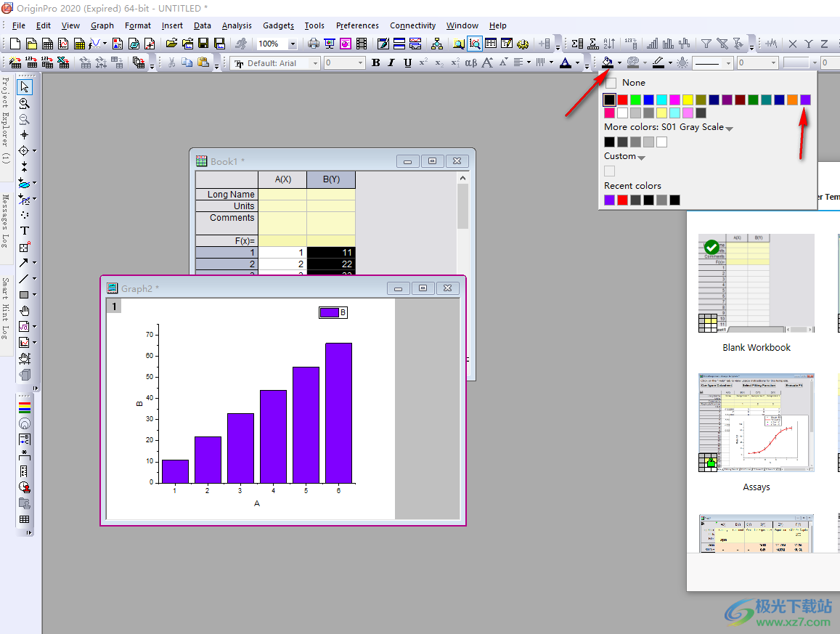Click the Paste clipboard icon

(203, 62)
